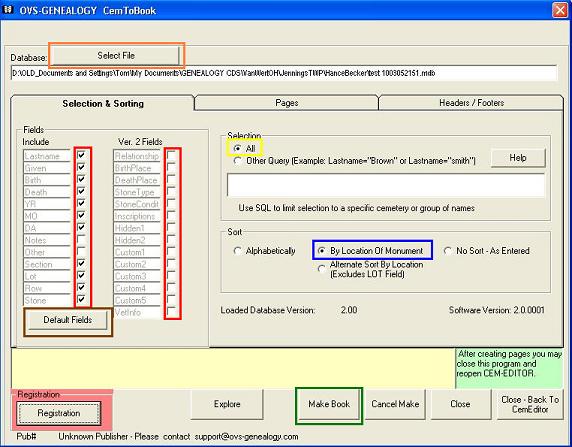Image resolution: width=572 pixels, height=447 pixels.
Task: Enable the Notes field checkbox
Action: click(x=81, y=239)
